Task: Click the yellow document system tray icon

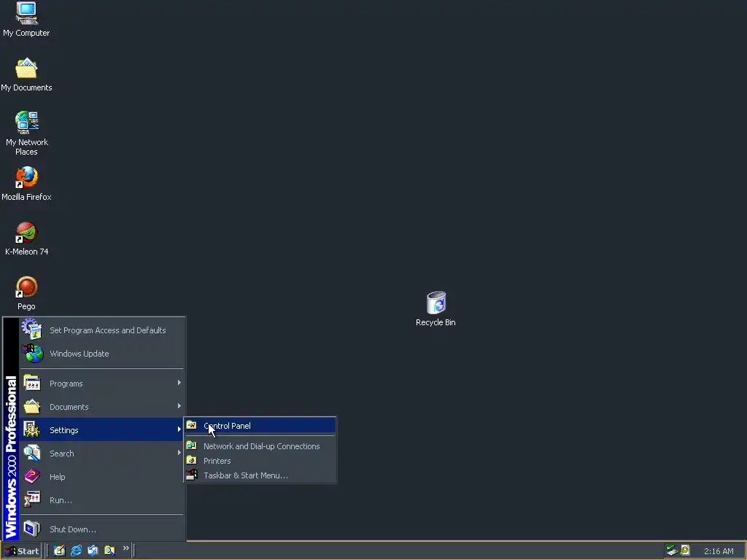Action: coord(685,551)
